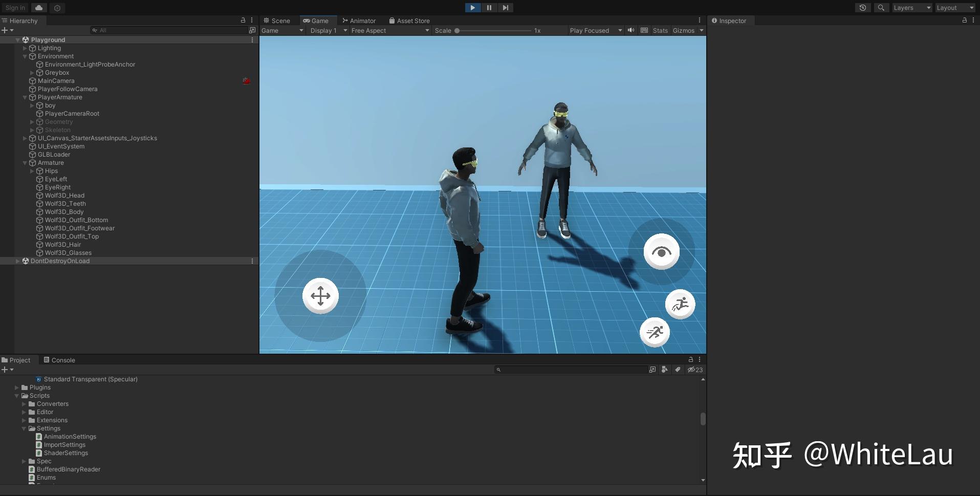Click the global search magnifier icon
The width and height of the screenshot is (980, 496).
point(881,8)
